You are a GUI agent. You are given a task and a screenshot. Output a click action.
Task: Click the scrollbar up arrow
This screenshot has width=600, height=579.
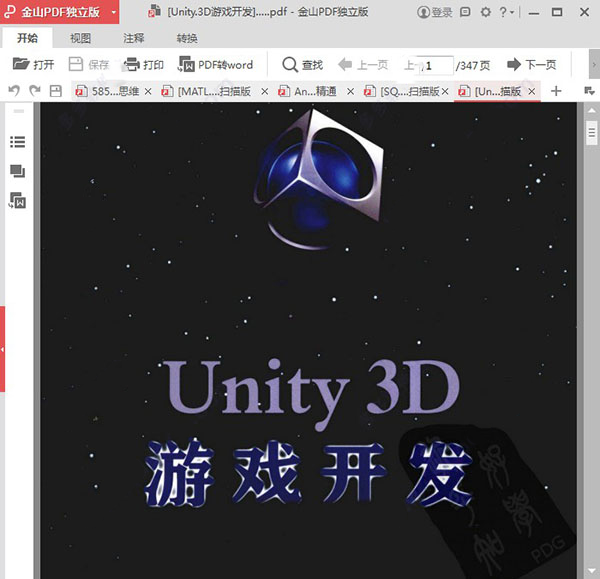click(592, 111)
